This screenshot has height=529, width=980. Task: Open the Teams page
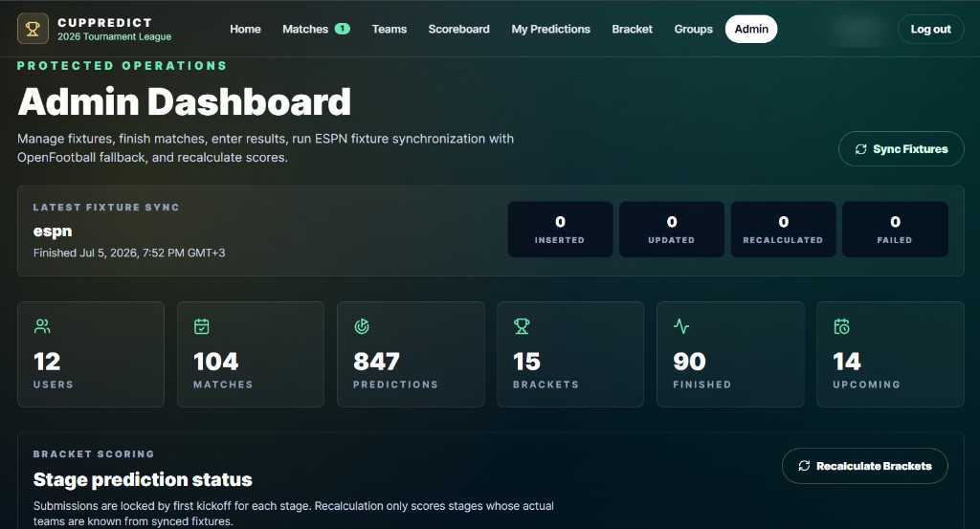pos(389,30)
